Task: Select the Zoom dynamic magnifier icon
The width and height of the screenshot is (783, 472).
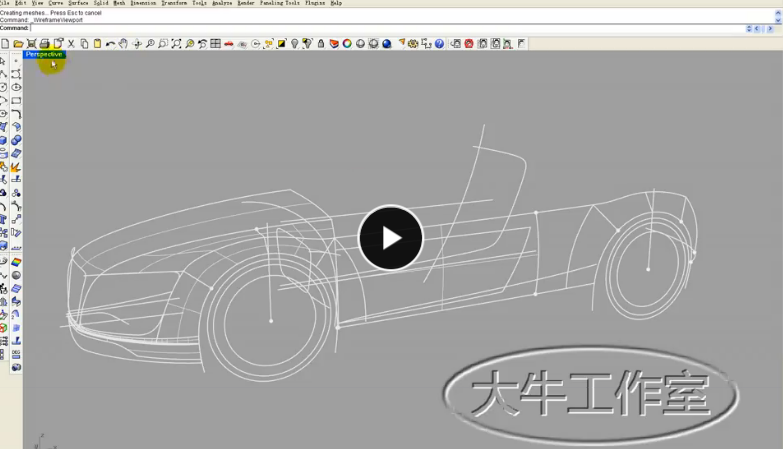Action: [150, 44]
